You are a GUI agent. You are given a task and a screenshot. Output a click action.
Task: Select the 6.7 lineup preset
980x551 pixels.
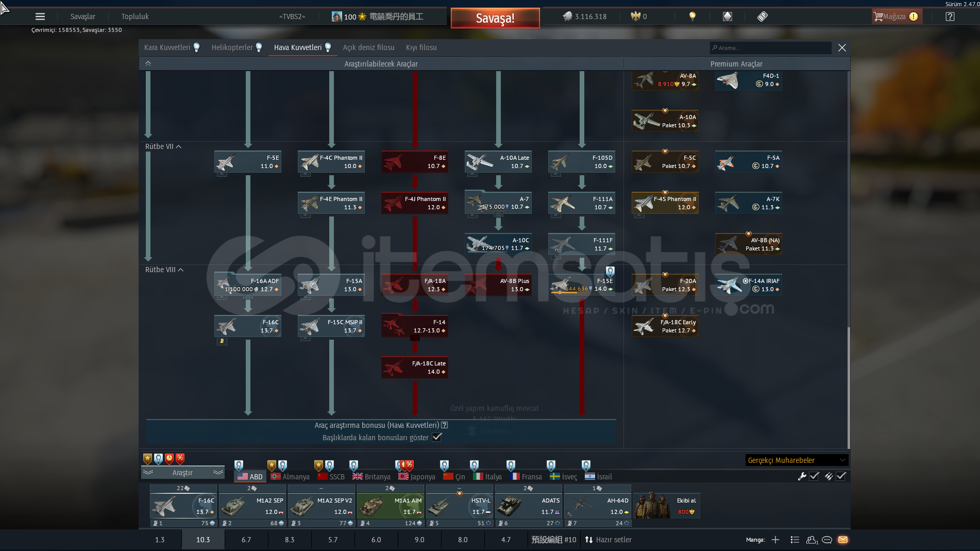(x=246, y=540)
